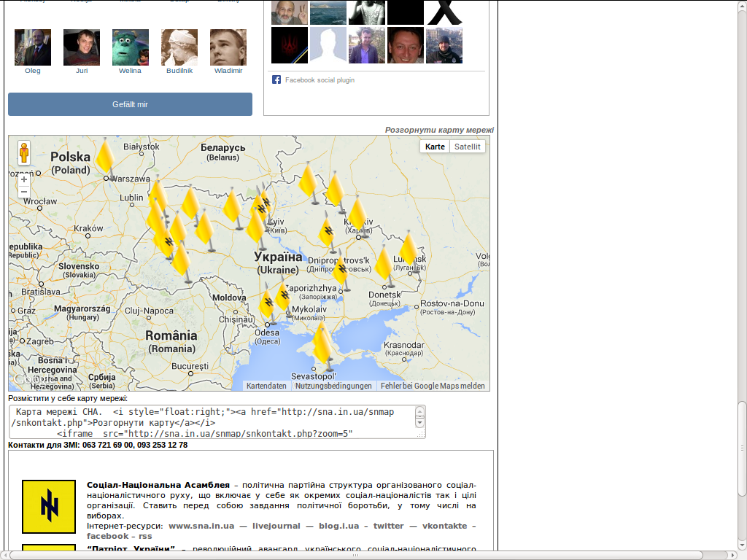747x560 pixels.
Task: Click the yellow Social-National Assembly logo
Action: pos(49,506)
